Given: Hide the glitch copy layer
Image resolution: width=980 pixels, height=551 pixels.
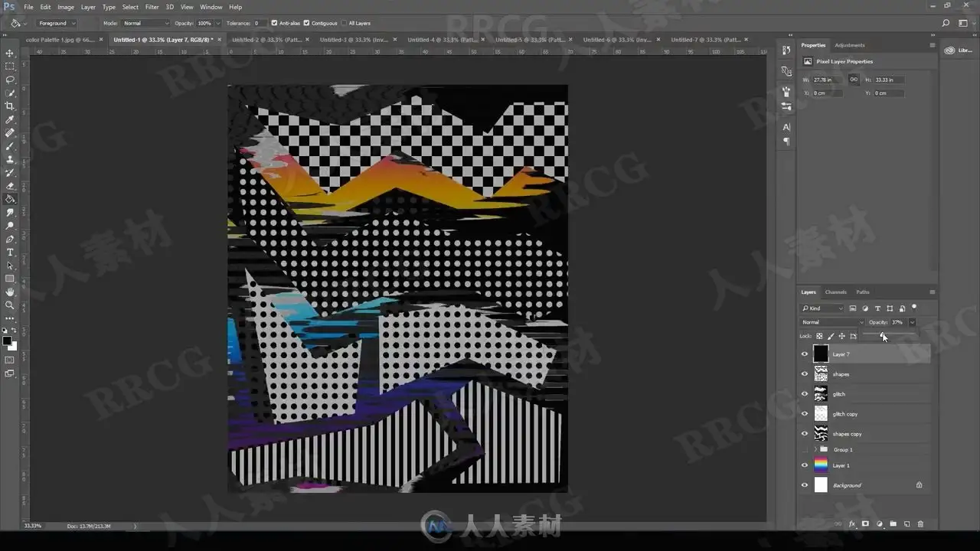Looking at the screenshot, I should [x=804, y=413].
